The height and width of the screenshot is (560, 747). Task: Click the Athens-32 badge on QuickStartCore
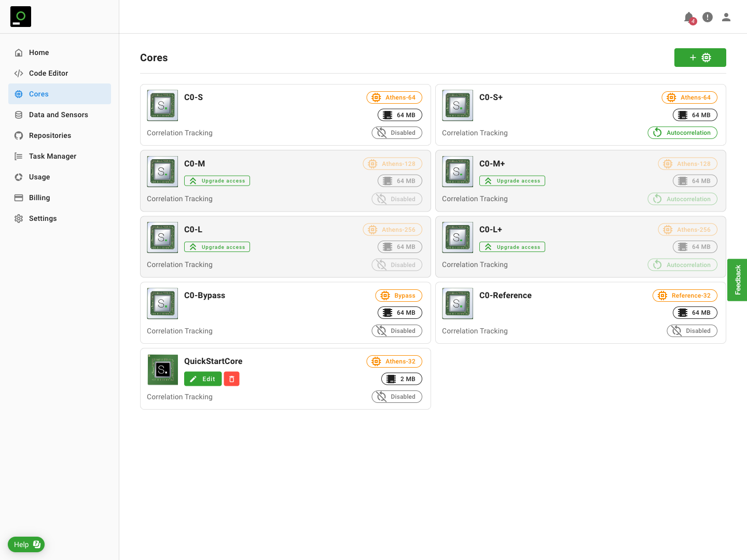394,361
